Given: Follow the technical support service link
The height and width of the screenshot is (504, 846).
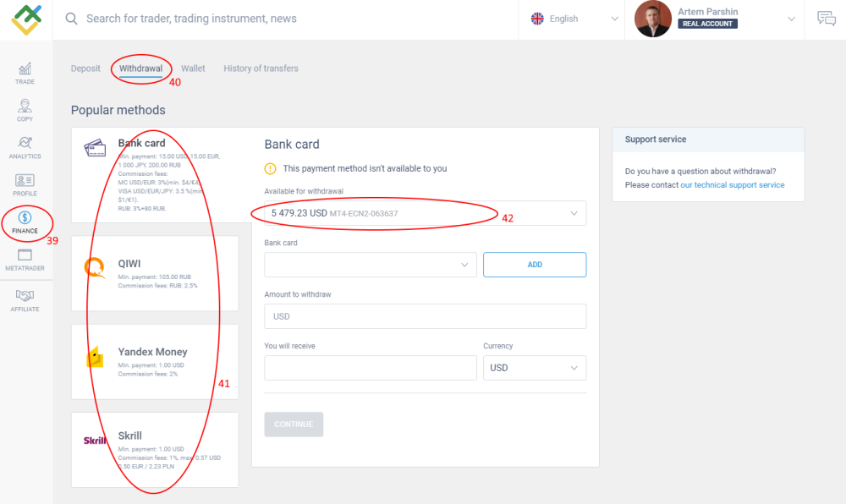Looking at the screenshot, I should (x=733, y=185).
